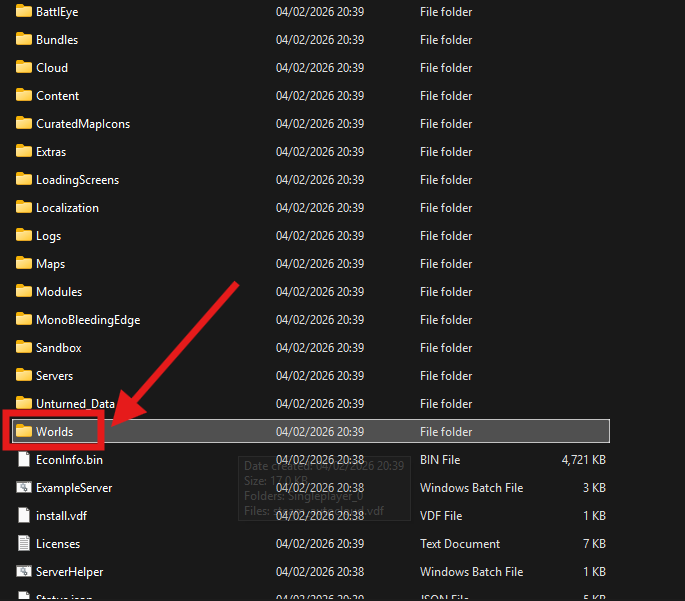Select the Licenses file name
Image resolution: width=685 pixels, height=601 pixels.
click(58, 544)
